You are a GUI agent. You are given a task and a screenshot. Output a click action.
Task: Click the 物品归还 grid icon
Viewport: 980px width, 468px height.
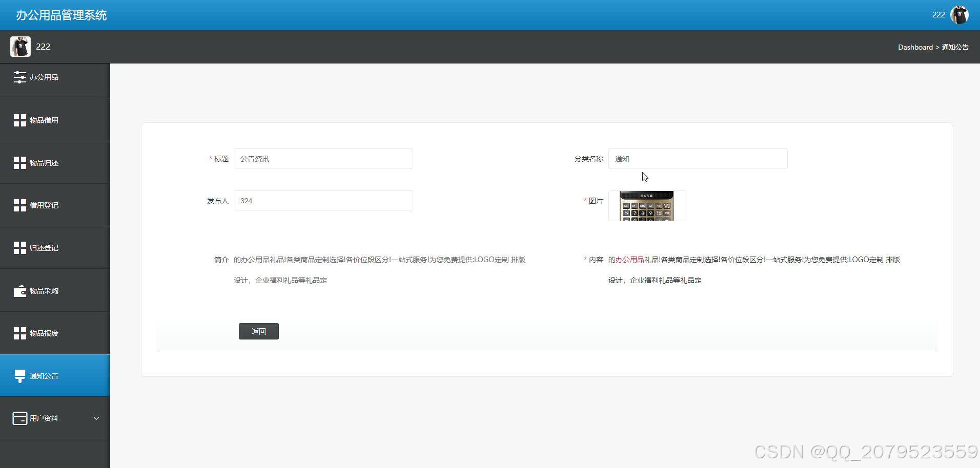tap(19, 163)
